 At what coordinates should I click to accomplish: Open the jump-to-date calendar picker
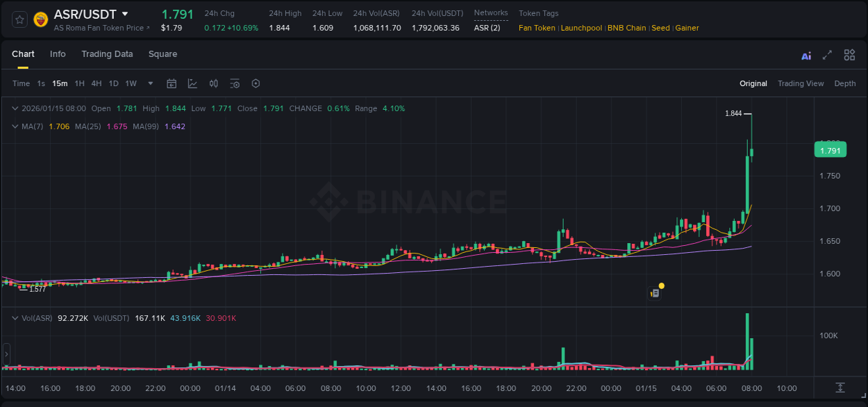tap(172, 83)
